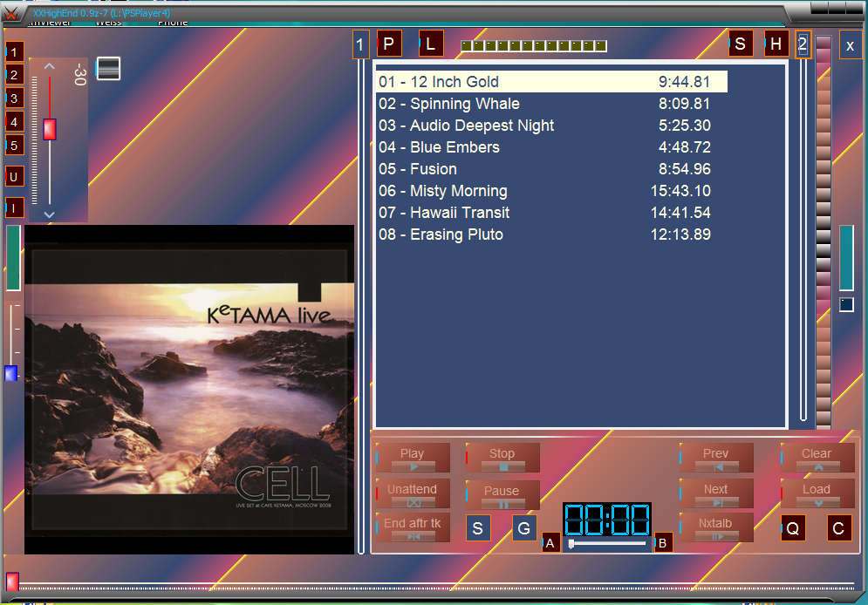Viewport: 868px width, 605px height.
Task: Click the blue slider handle at left edge
Action: pyautogui.click(x=11, y=373)
